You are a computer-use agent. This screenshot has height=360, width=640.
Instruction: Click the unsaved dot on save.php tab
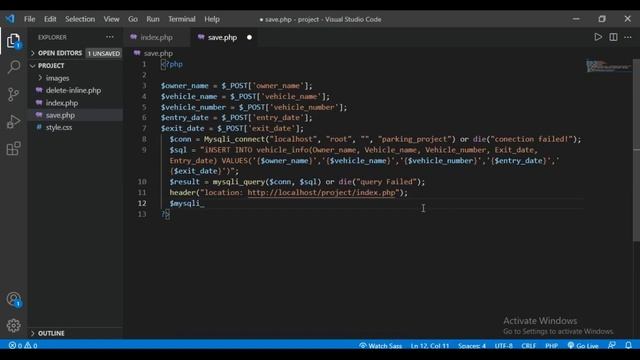point(249,37)
